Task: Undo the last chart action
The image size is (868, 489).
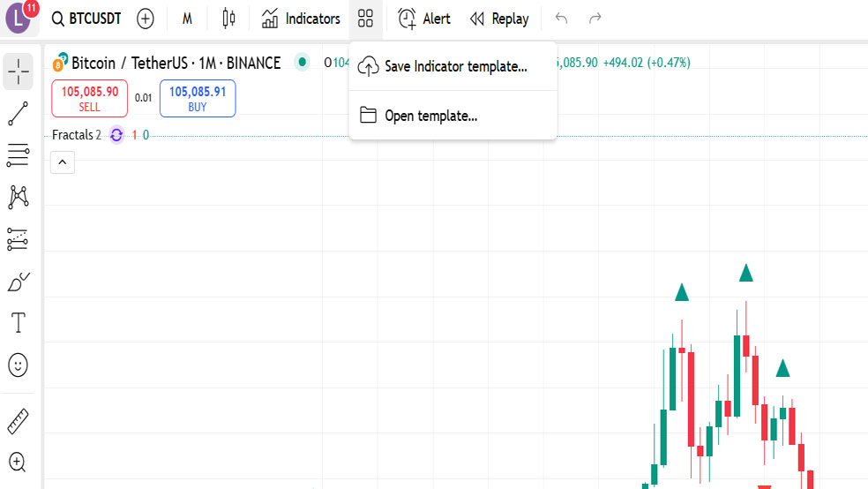Action: coord(561,19)
